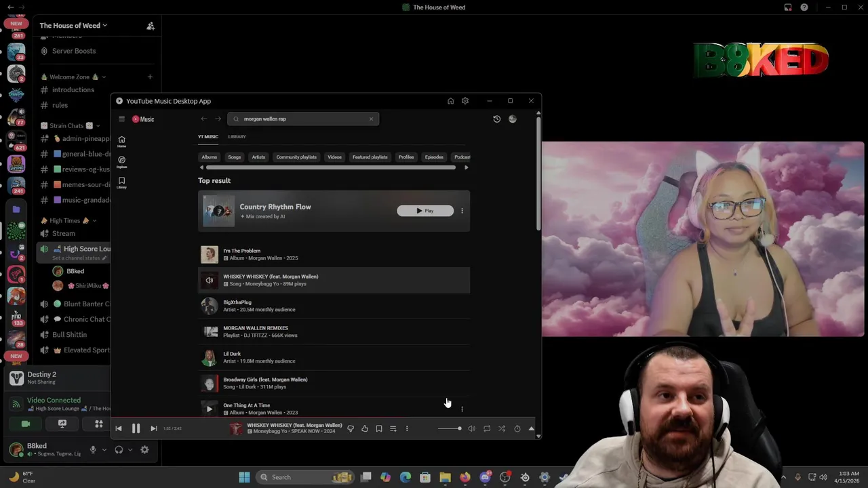Click the home icon in app title bar
The height and width of the screenshot is (488, 868).
point(450,101)
